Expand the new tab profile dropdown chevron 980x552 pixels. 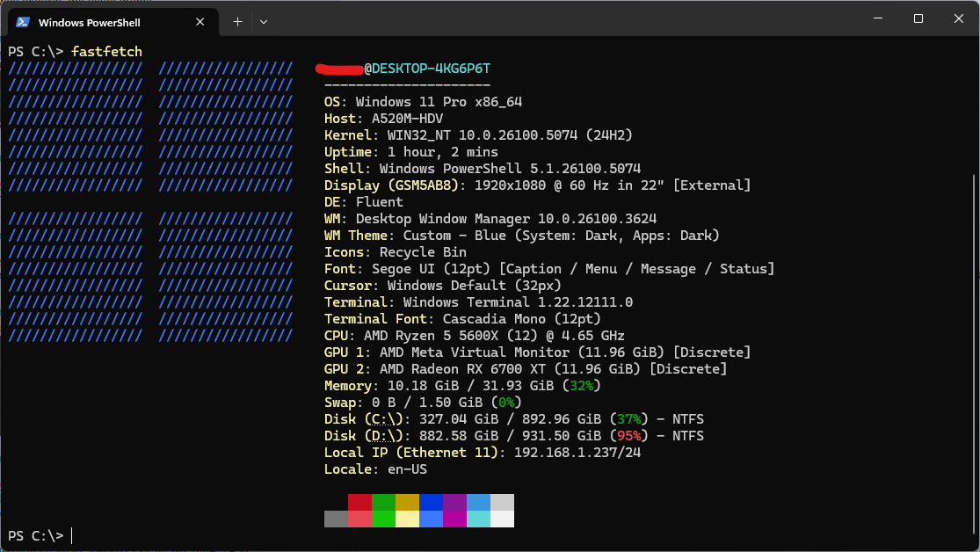pos(264,22)
